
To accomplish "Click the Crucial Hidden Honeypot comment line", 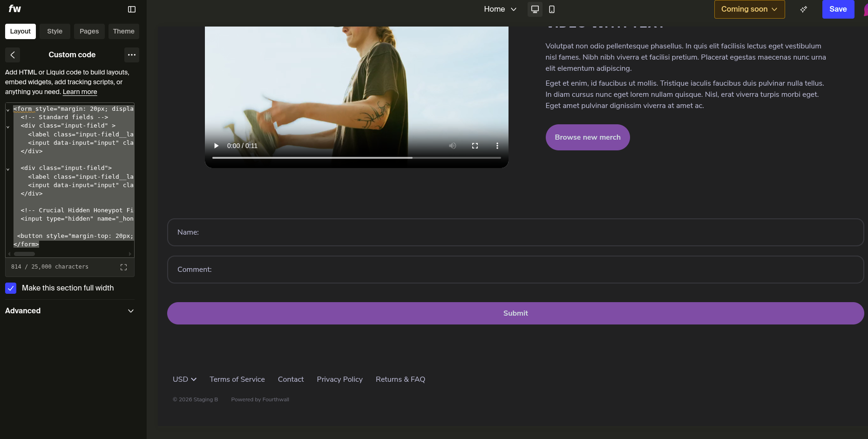I will coord(77,210).
